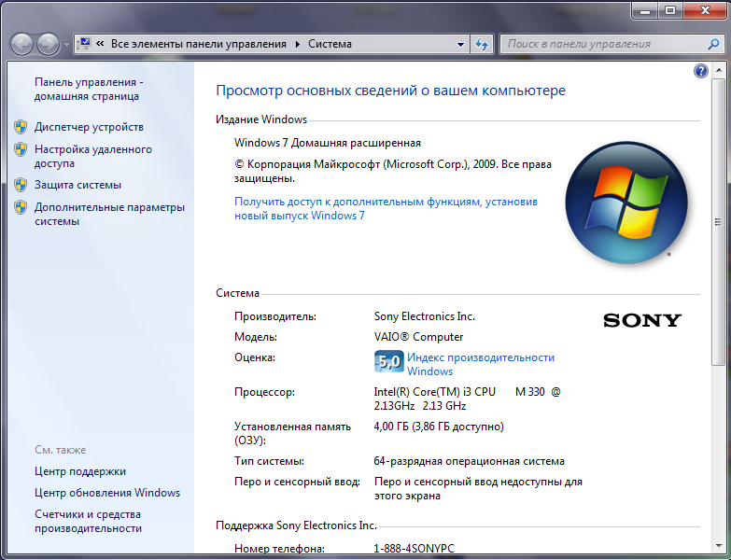Select 'Все элементы панели управления' breadcrumb
The image size is (731, 560).
(x=199, y=44)
